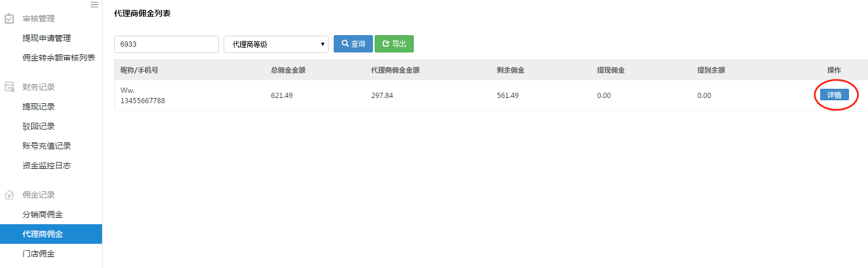Click remaining commission value 561.49

[508, 96]
